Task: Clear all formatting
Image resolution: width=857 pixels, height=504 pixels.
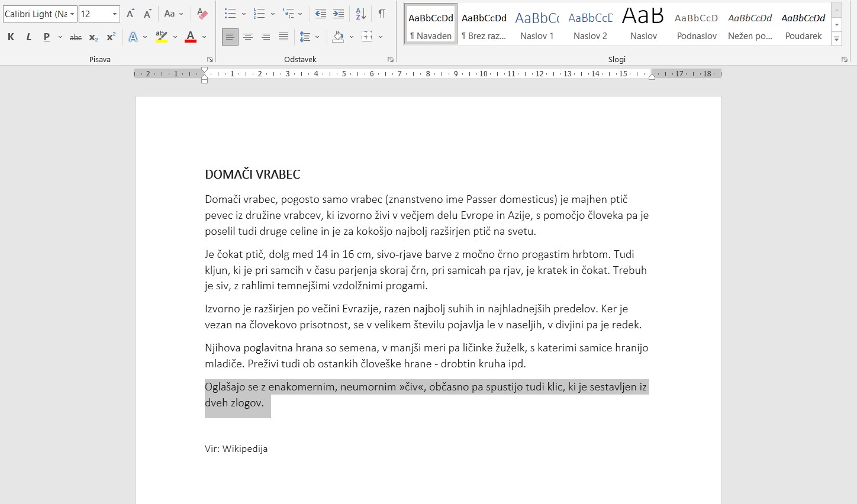Action: (202, 14)
